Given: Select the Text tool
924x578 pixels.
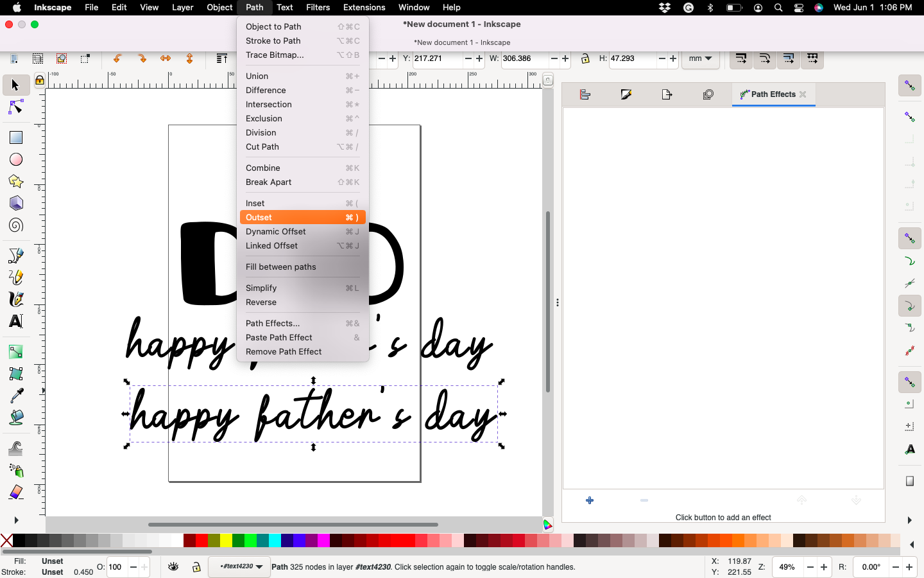Looking at the screenshot, I should pyautogui.click(x=16, y=322).
